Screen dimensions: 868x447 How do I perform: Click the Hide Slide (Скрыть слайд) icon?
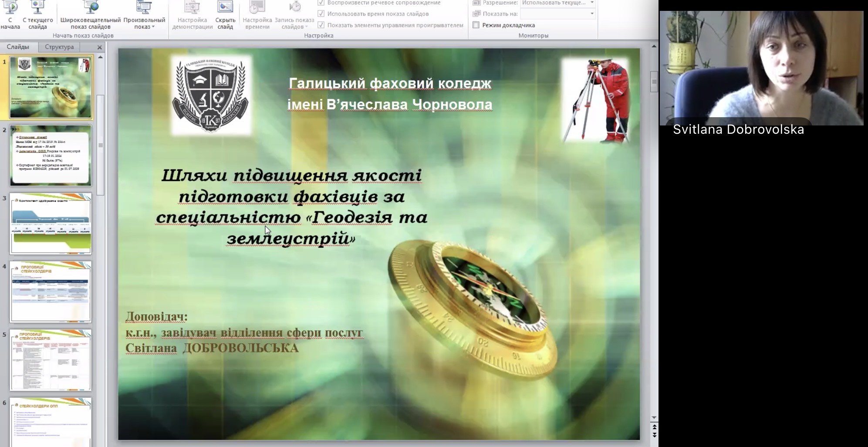(x=225, y=7)
